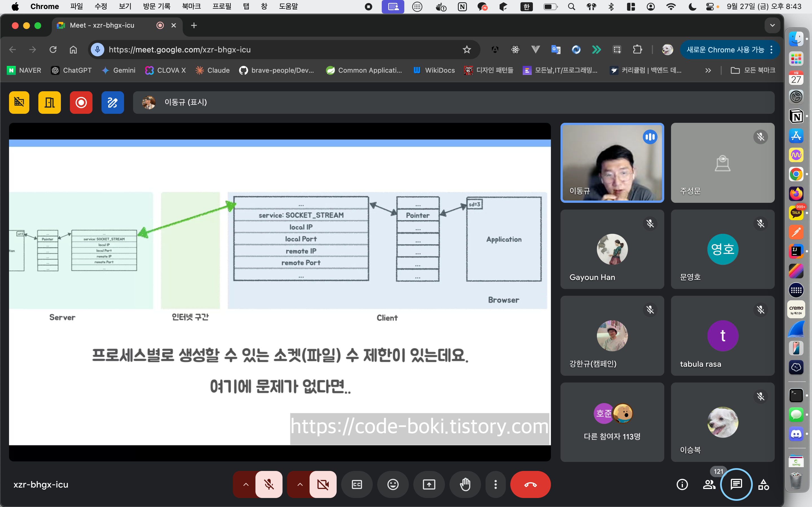Toggle the microphone mute button
Image resolution: width=812 pixels, height=507 pixels.
click(x=269, y=484)
